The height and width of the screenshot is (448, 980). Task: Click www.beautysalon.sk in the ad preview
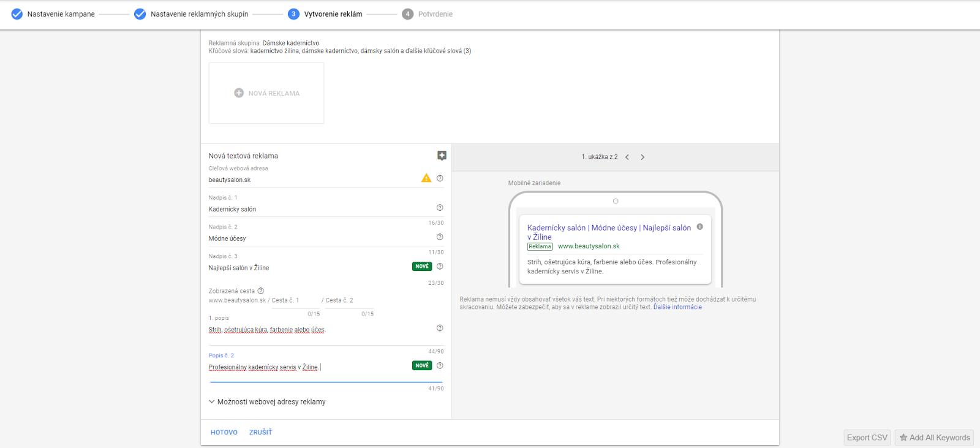pyautogui.click(x=589, y=246)
